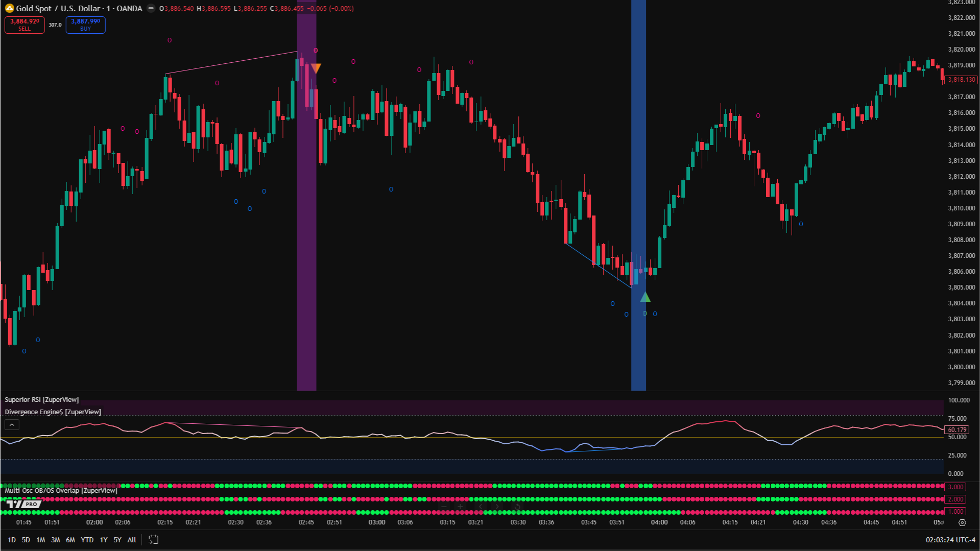The width and height of the screenshot is (980, 551).
Task: Click the market status indicator beside OANDA
Action: pos(151,8)
